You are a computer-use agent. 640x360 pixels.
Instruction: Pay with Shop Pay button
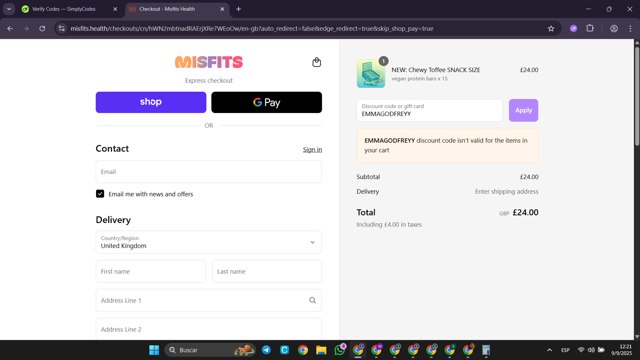[x=151, y=102]
